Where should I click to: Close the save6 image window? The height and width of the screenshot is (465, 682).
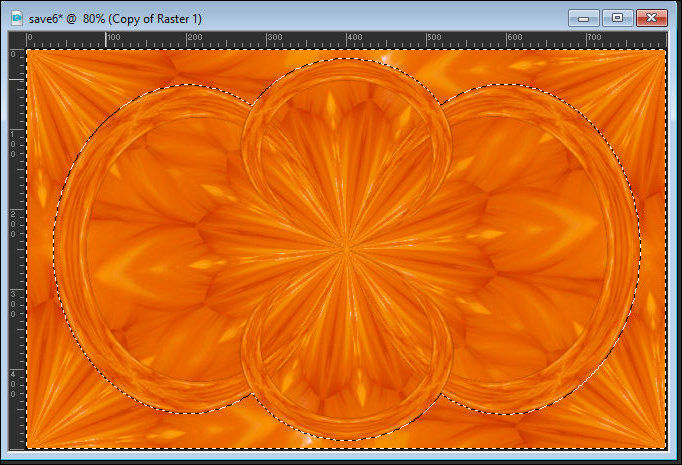pos(653,17)
